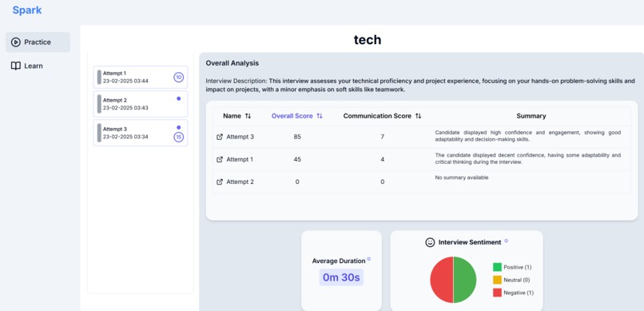Click the date 23-02-2025 03:43

[125, 108]
